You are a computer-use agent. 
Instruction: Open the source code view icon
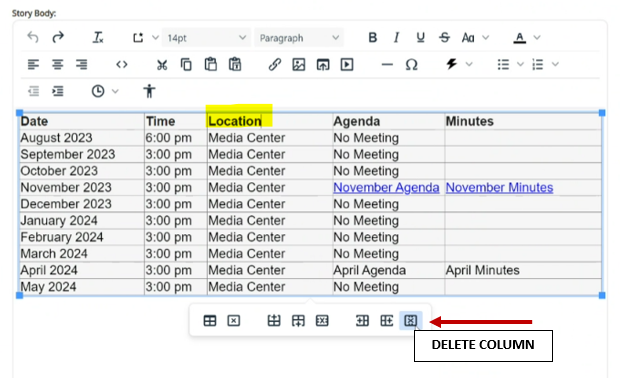[122, 64]
